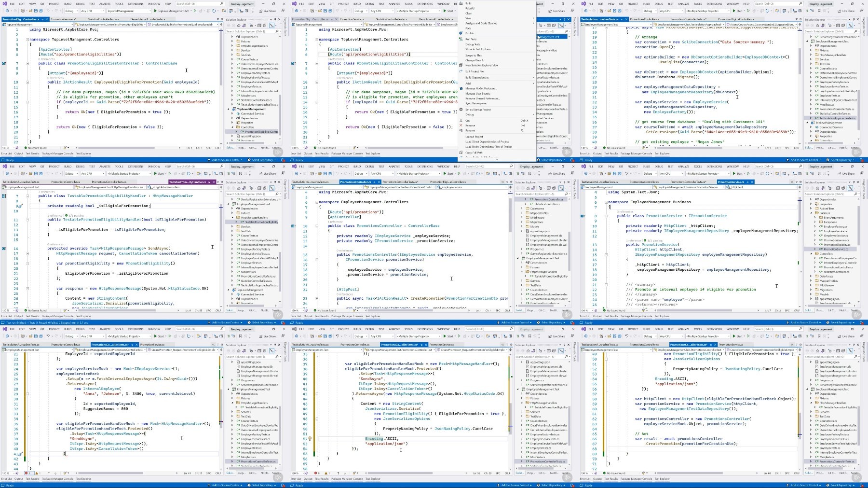Click Solution Explorer search magnifier in TopLevelManagementAPI window
The width and height of the screenshot is (868, 488).
point(277,31)
